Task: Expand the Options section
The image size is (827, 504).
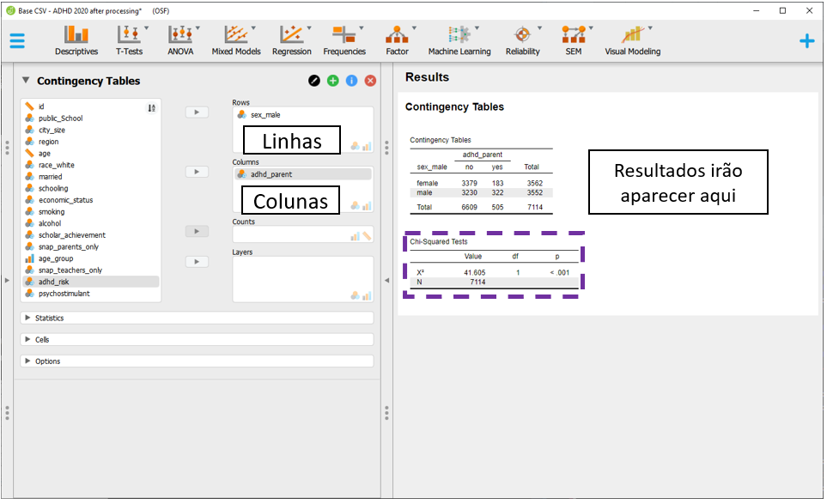Action: point(47,361)
